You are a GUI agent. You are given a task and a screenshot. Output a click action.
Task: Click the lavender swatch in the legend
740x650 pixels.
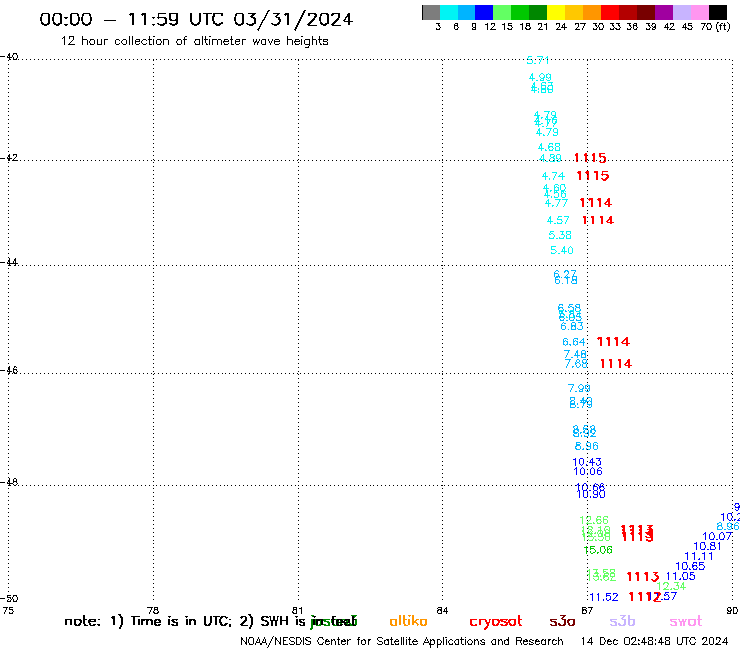tap(681, 12)
